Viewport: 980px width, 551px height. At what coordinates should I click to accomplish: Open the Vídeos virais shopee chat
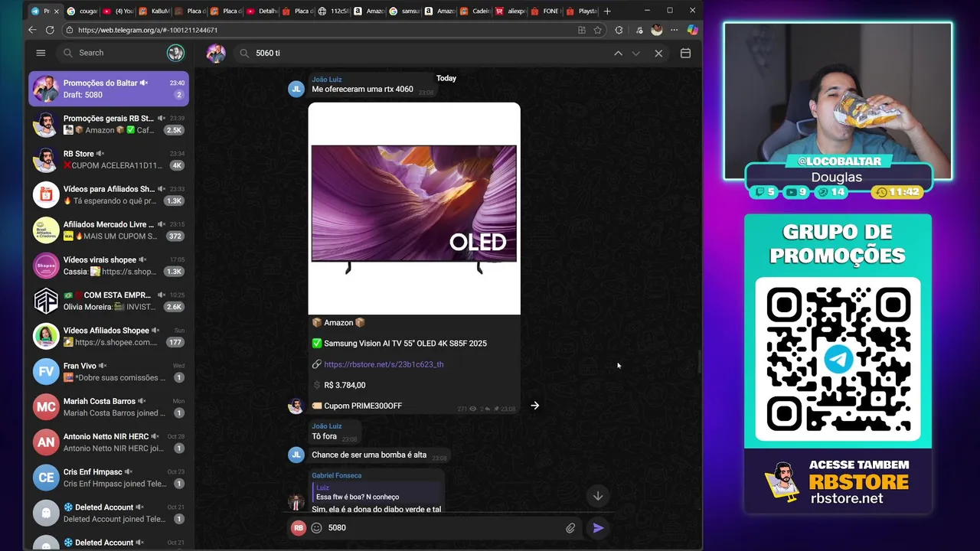(x=109, y=266)
